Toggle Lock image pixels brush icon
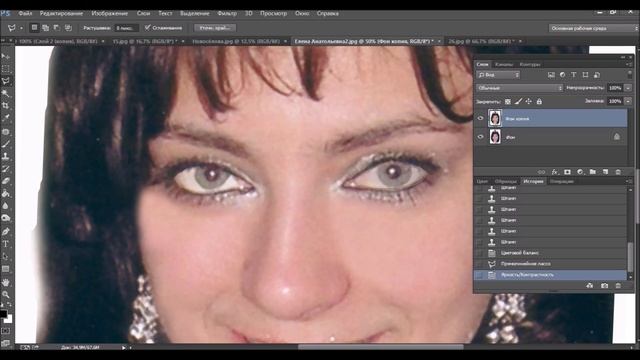This screenshot has width=640, height=360. pyautogui.click(x=518, y=101)
